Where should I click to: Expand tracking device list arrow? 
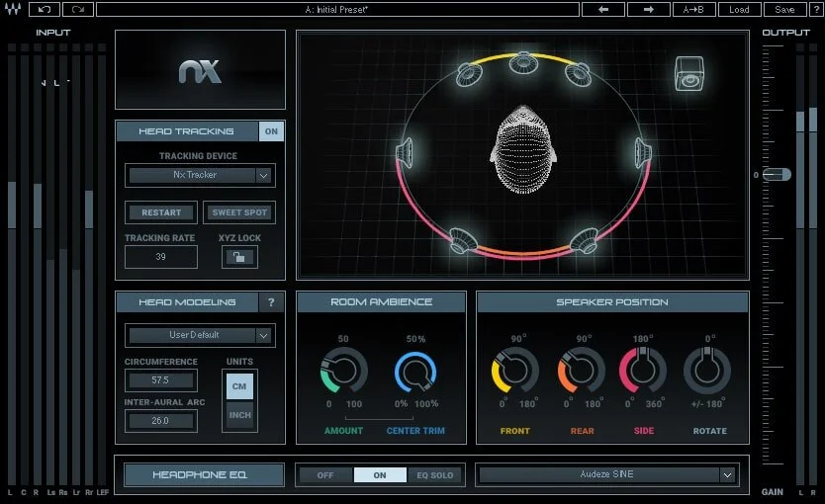tap(263, 175)
